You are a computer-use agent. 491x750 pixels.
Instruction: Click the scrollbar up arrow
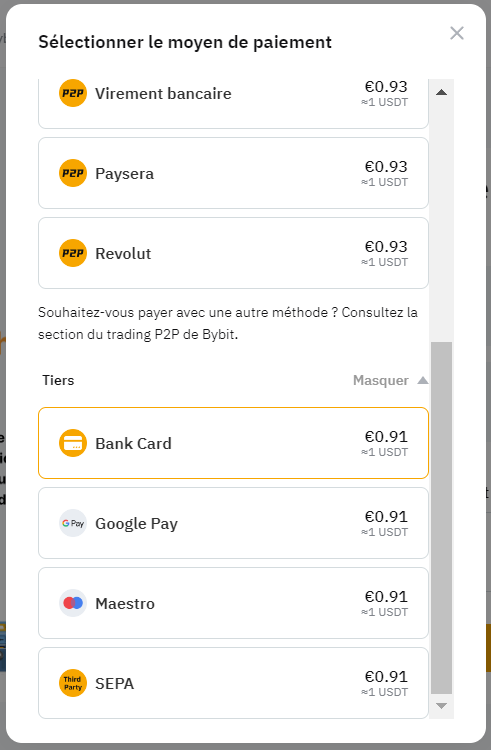tap(442, 92)
